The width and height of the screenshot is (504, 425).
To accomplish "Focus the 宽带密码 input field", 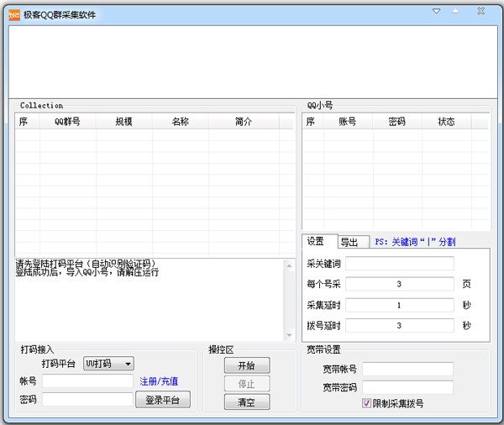I will [x=407, y=388].
